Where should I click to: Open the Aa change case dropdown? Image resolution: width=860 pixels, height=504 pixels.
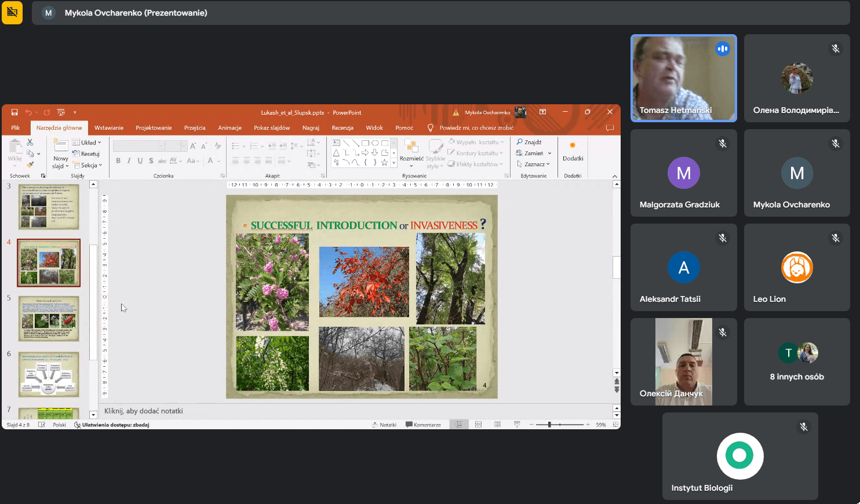[x=193, y=161]
